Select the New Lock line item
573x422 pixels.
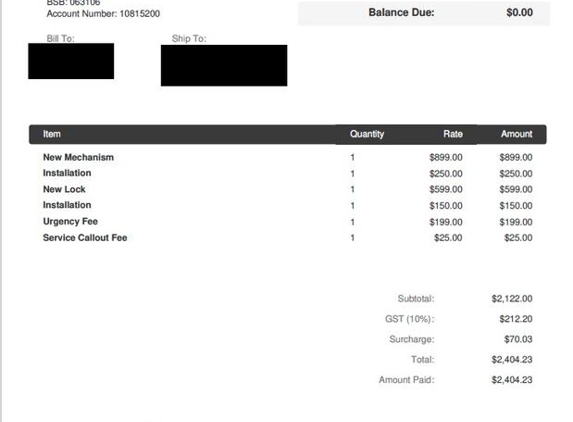click(64, 189)
